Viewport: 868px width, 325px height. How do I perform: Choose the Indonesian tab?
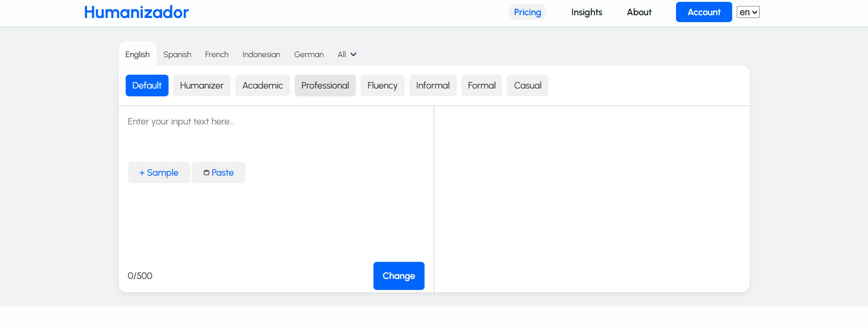(x=261, y=54)
